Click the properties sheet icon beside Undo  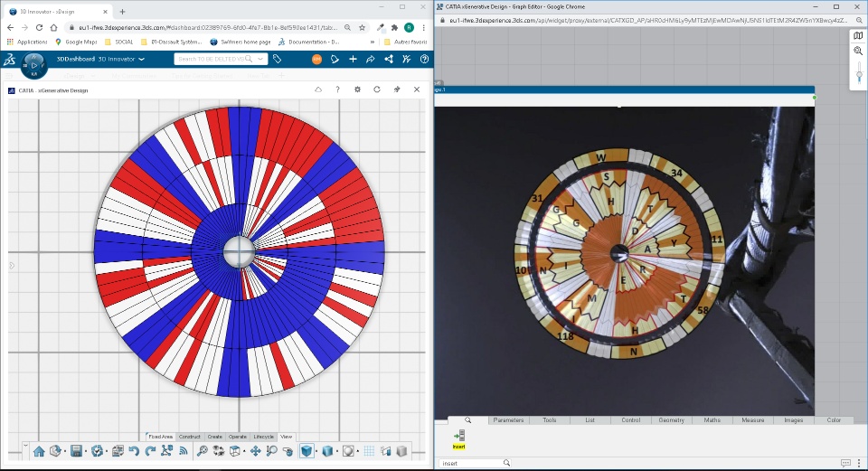(118, 451)
